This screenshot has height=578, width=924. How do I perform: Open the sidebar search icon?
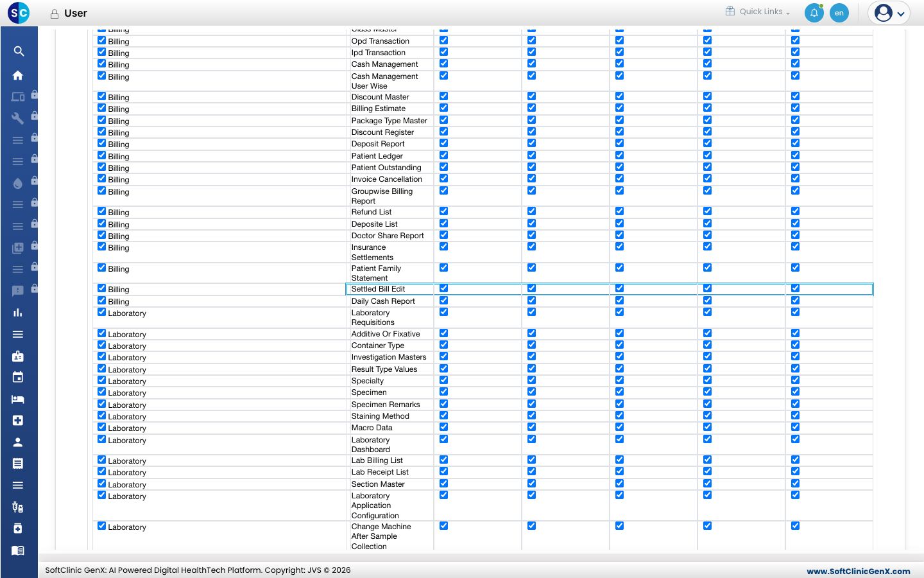point(19,51)
